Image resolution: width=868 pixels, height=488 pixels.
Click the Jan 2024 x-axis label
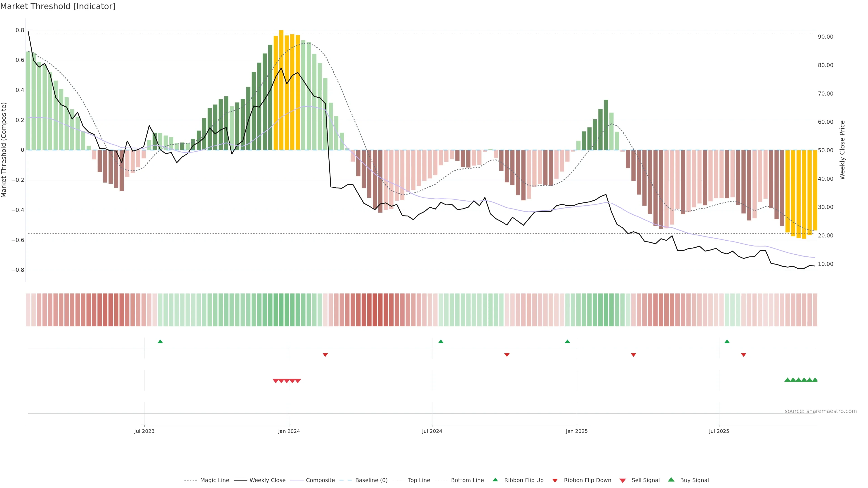(x=289, y=431)
